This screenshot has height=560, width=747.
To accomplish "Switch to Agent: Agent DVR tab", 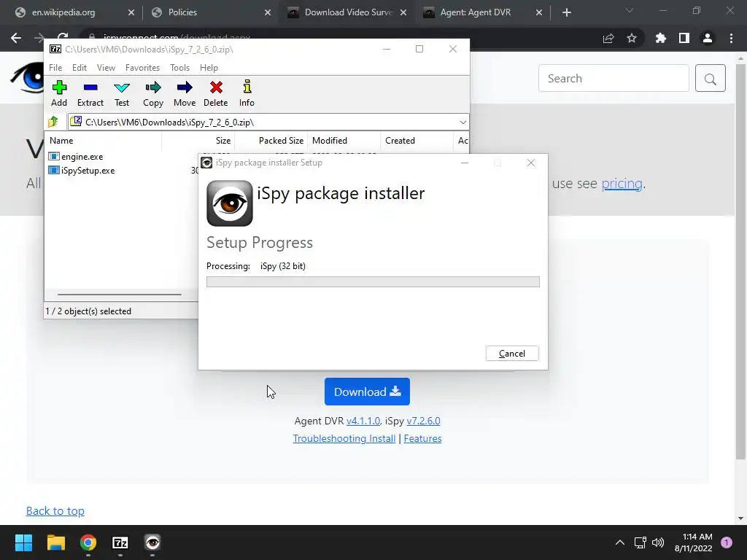I will pos(476,12).
